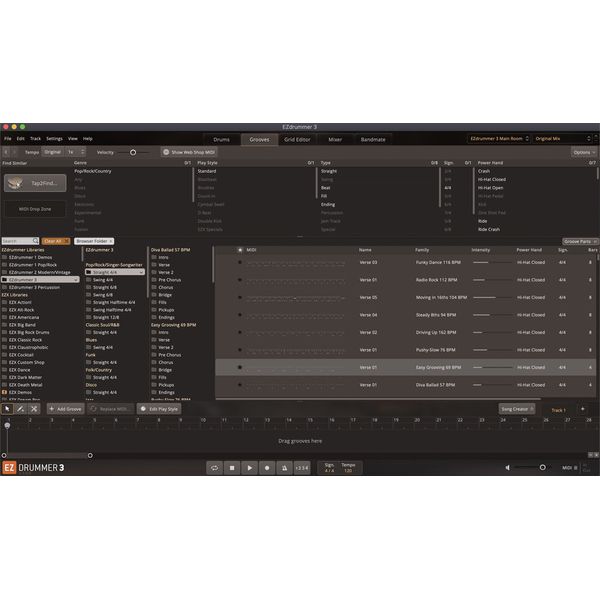600x600 pixels.
Task: Toggle the Hi-Hat Open power hand filter
Action: [x=491, y=188]
